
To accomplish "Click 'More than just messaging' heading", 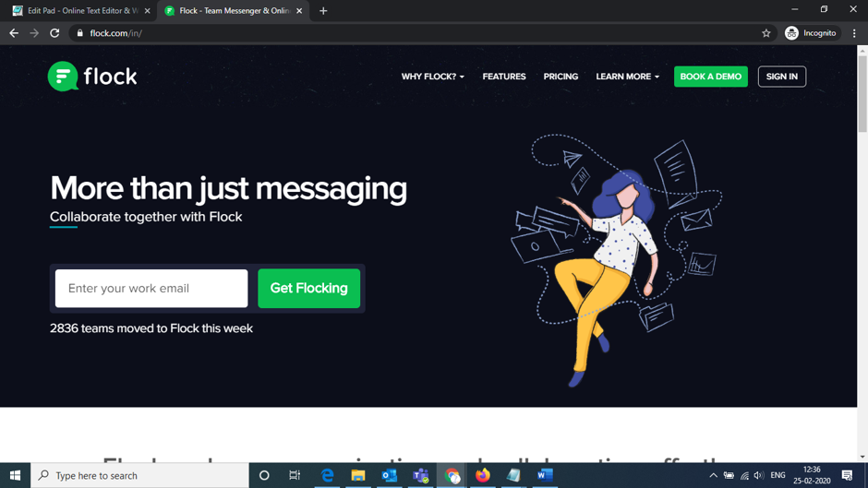I will [228, 189].
